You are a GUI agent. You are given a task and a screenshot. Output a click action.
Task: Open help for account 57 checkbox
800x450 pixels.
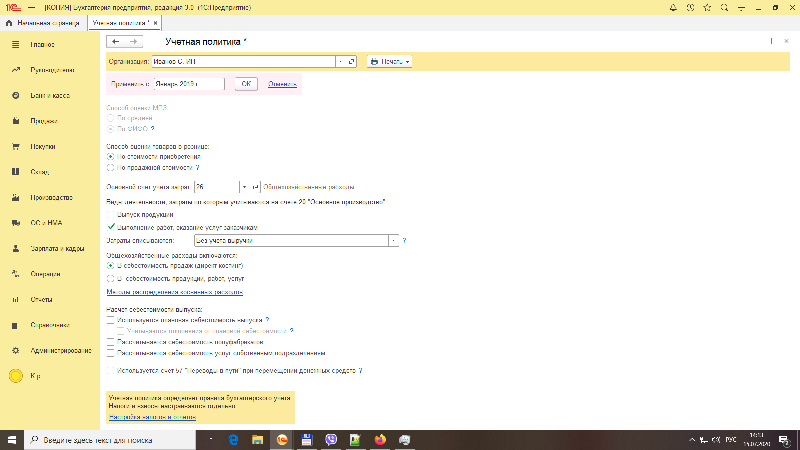click(360, 371)
